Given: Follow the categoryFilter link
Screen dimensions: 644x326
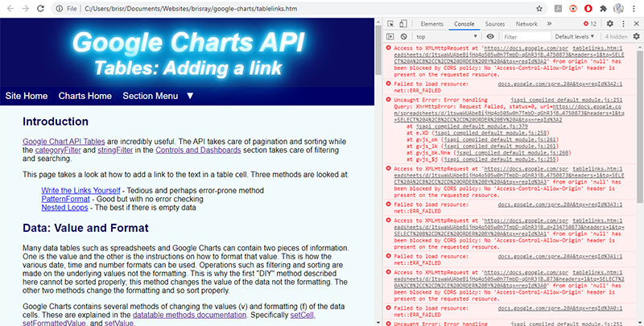Looking at the screenshot, I should [x=58, y=150].
